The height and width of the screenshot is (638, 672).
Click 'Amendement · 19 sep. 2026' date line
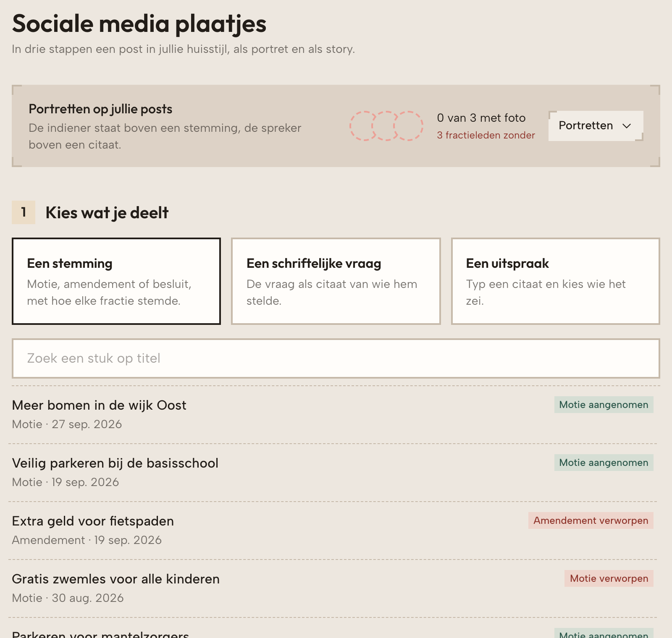87,540
